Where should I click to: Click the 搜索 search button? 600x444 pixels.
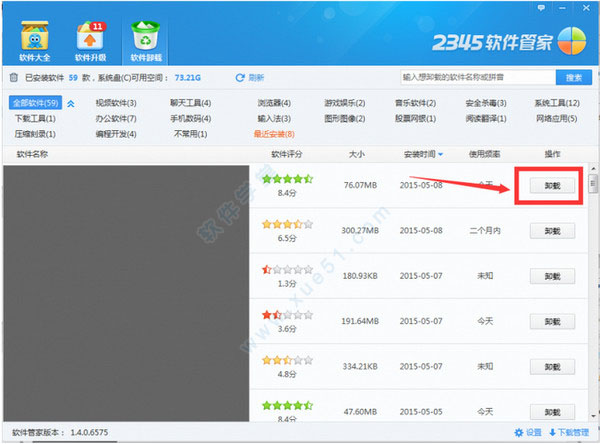click(574, 78)
